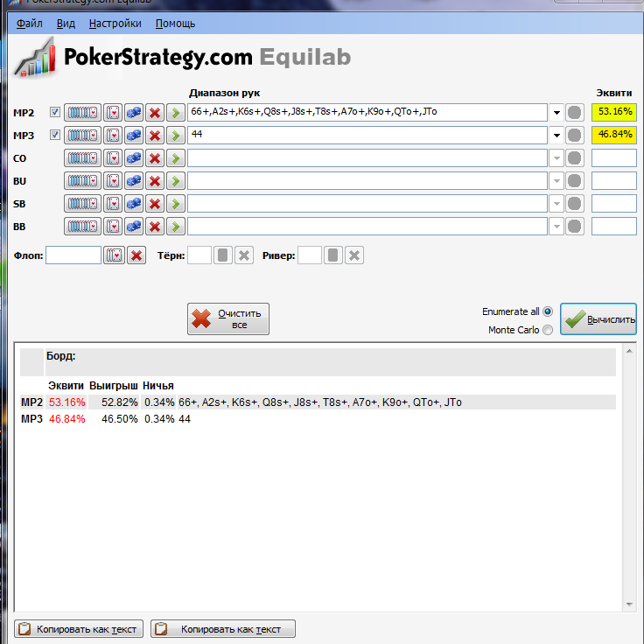Open card selector for CO row
This screenshot has width=644, height=644.
(113, 158)
